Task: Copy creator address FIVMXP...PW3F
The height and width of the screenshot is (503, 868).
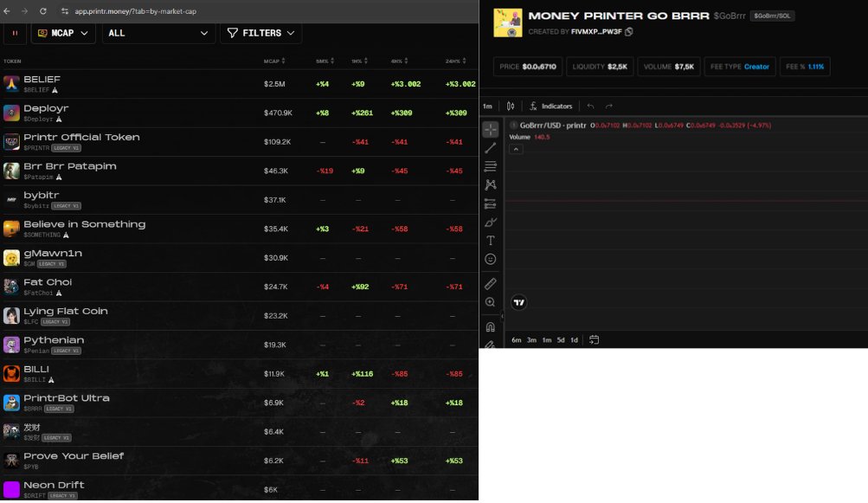Action: (629, 31)
